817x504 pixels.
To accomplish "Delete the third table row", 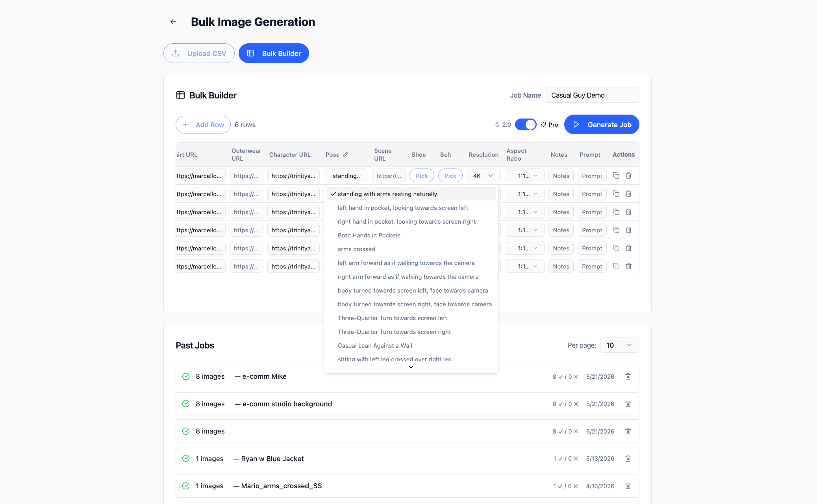I will tap(629, 212).
